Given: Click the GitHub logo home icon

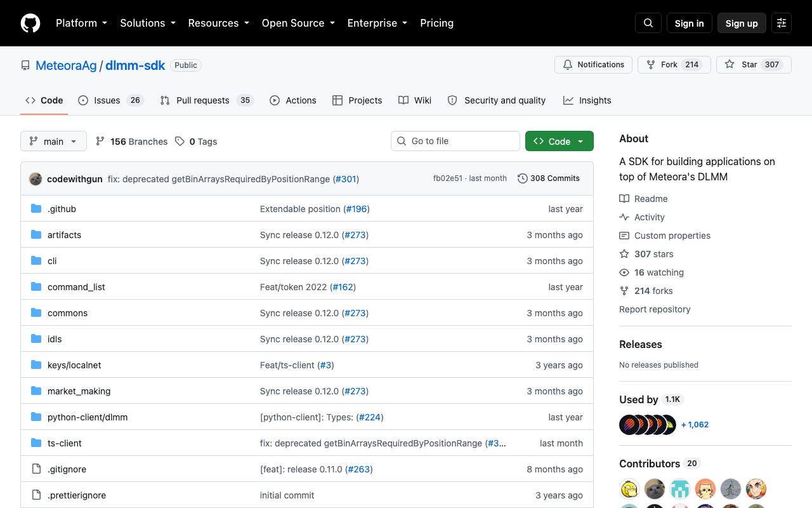Looking at the screenshot, I should point(30,23).
